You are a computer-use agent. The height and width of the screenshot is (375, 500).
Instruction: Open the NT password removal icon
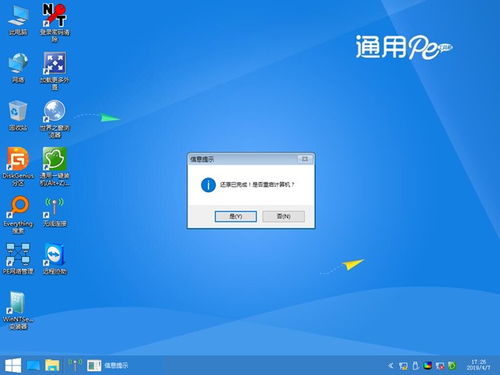pyautogui.click(x=55, y=23)
